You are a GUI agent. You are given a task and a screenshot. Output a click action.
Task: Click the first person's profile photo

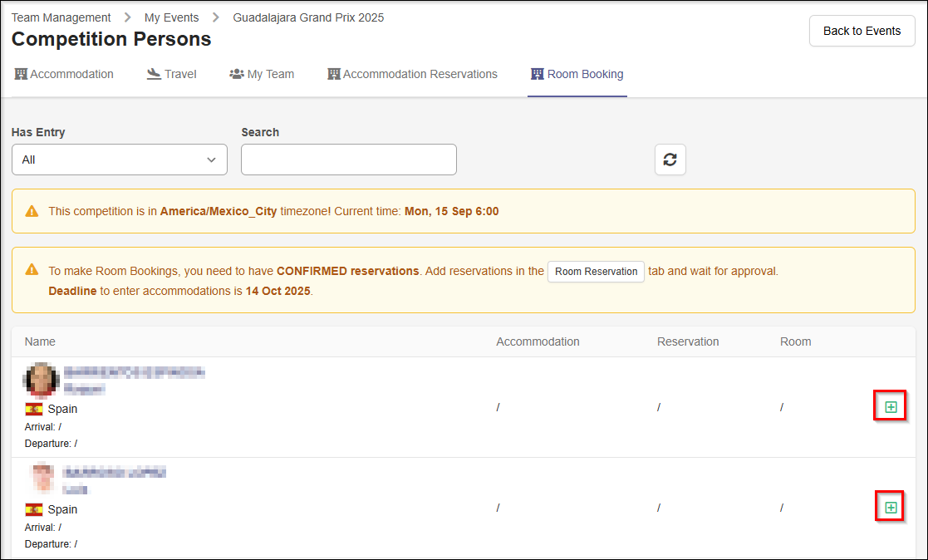41,379
